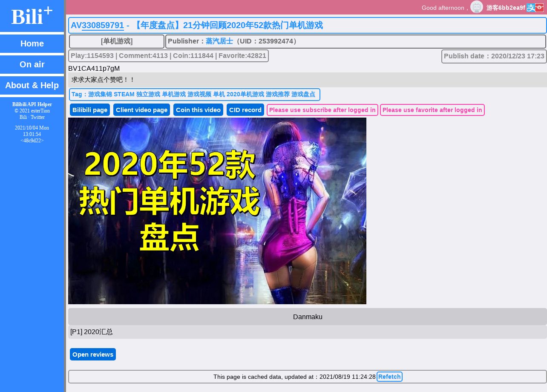Click the Bili+ logo

(x=32, y=16)
